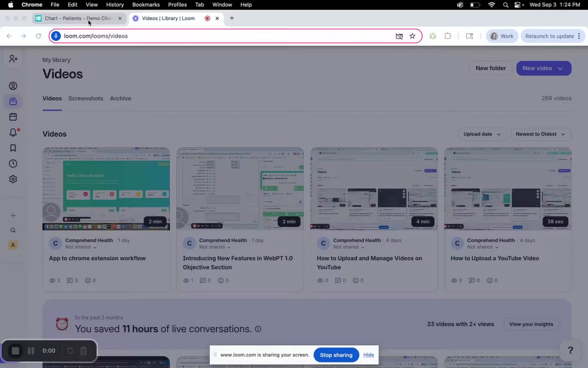Image resolution: width=588 pixels, height=368 pixels.
Task: Click the Hide link in sharing bar
Action: 368,355
